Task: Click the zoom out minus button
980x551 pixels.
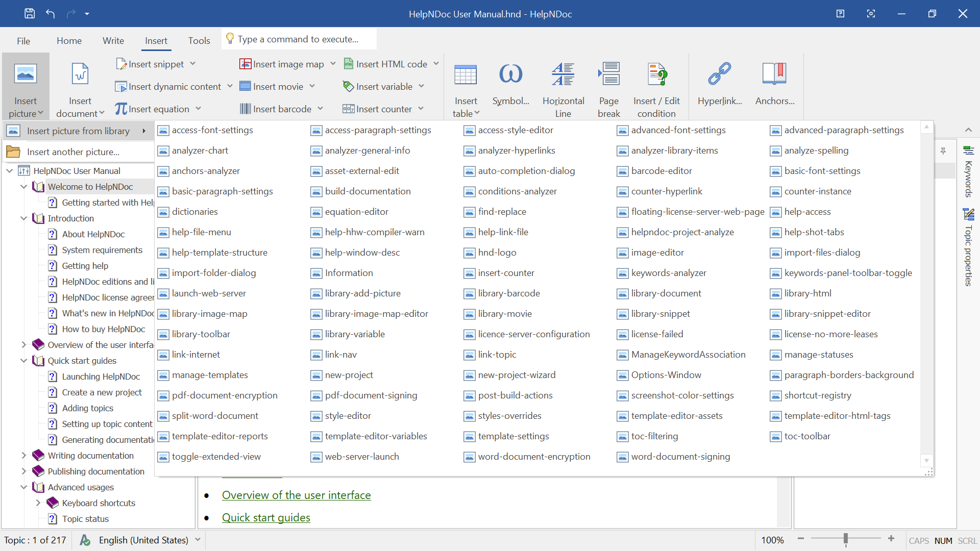Action: 801,539
